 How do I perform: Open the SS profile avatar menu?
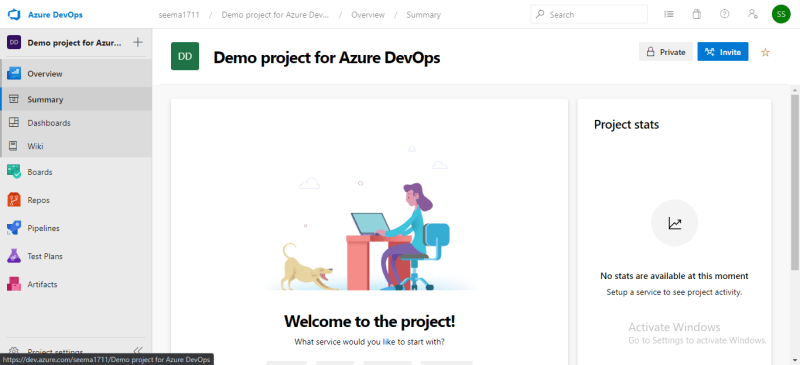coord(781,14)
